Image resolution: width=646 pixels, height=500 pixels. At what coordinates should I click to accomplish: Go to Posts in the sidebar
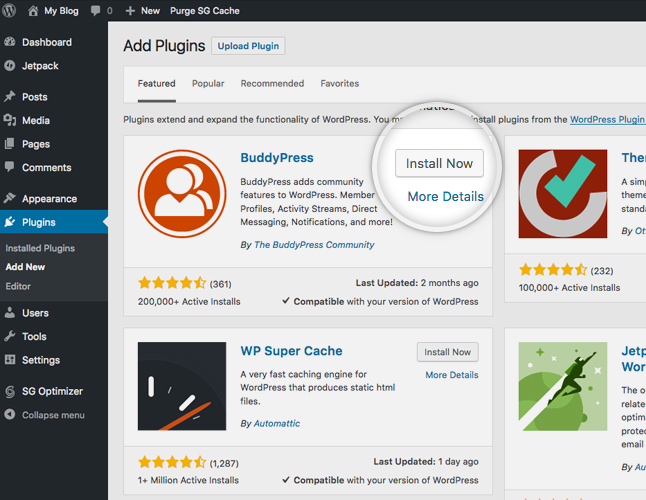tap(34, 97)
